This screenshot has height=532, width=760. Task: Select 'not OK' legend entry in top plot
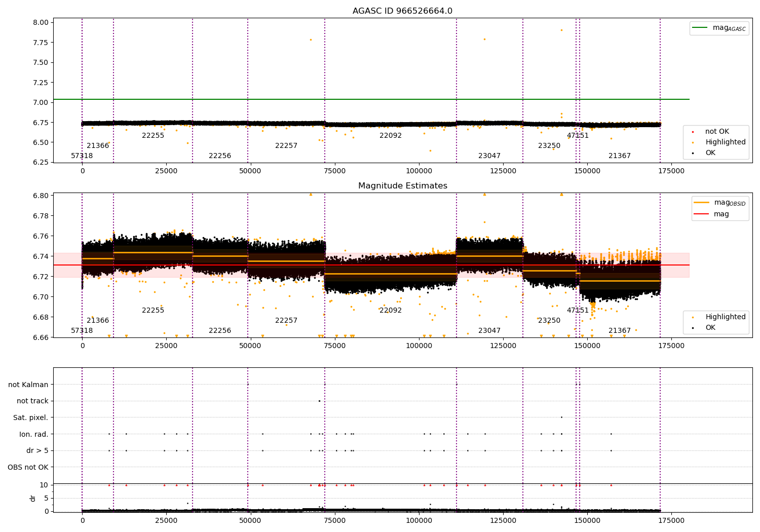click(x=717, y=132)
